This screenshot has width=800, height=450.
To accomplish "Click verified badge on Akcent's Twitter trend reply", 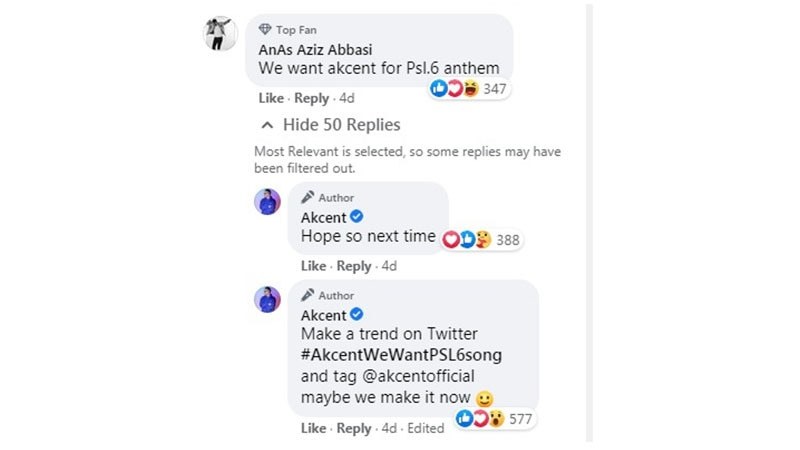I will pos(355,315).
